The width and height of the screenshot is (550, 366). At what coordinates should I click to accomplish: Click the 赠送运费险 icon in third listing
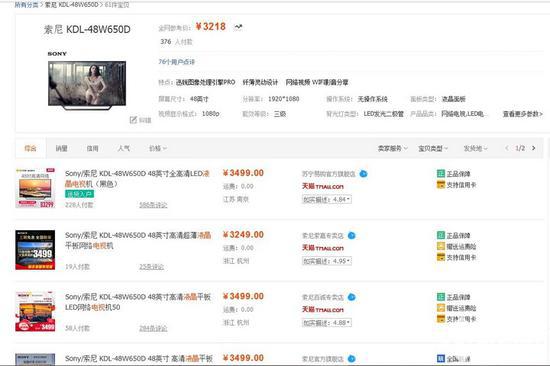point(441,308)
